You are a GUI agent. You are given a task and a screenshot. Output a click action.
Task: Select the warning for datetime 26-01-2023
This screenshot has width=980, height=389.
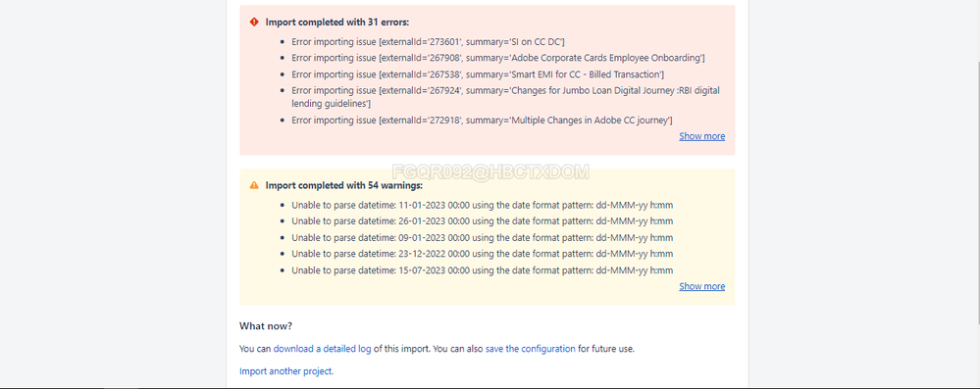(482, 221)
